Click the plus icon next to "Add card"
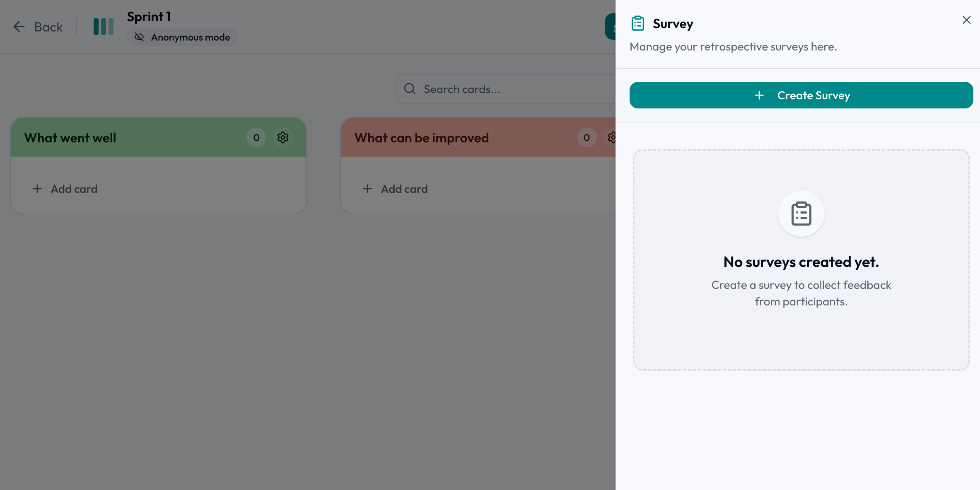980x490 pixels. coord(37,189)
